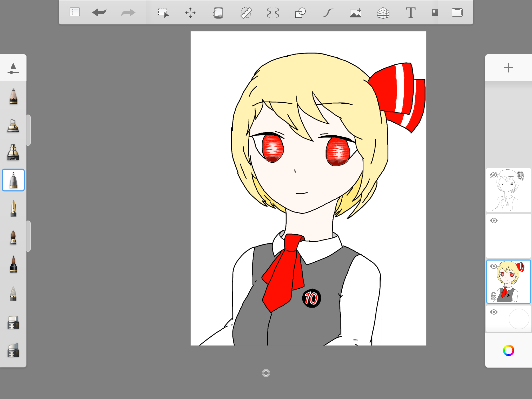Viewport: 532px width, 399px height.
Task: Toggle transparency lock on colored layer
Action: (493, 296)
